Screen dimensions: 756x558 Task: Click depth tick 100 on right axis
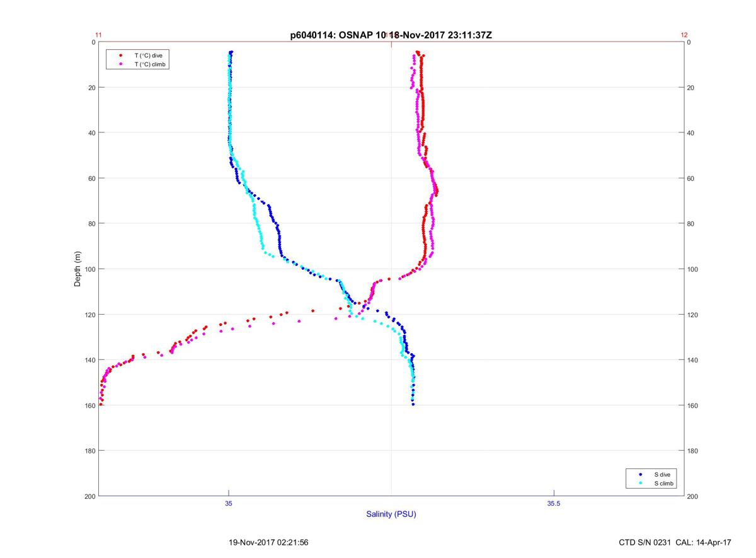(692, 269)
